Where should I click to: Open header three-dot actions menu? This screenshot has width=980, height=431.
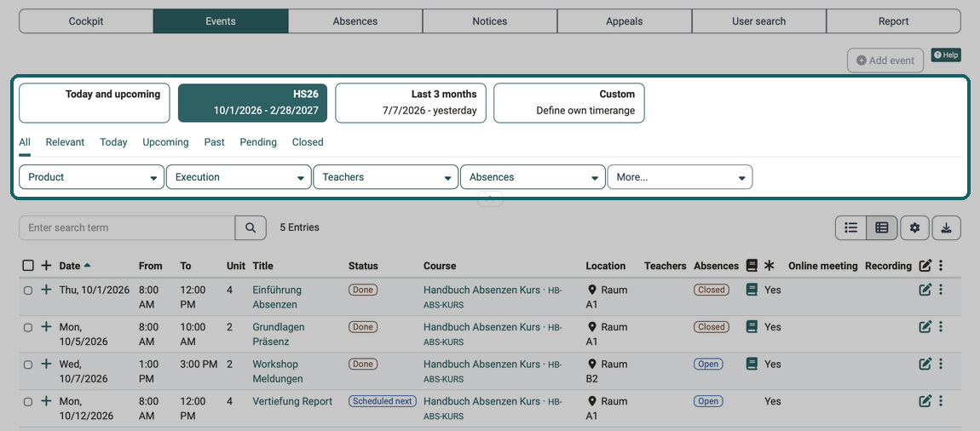click(941, 266)
